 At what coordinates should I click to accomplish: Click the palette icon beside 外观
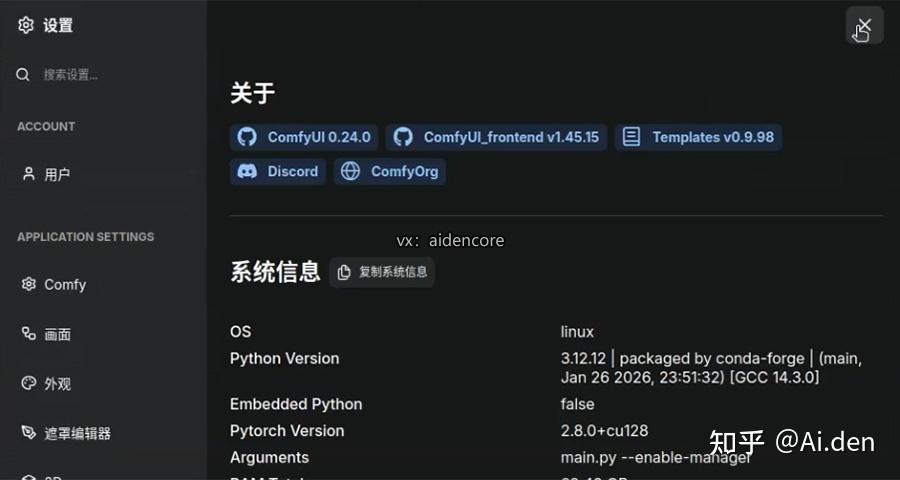click(x=29, y=383)
